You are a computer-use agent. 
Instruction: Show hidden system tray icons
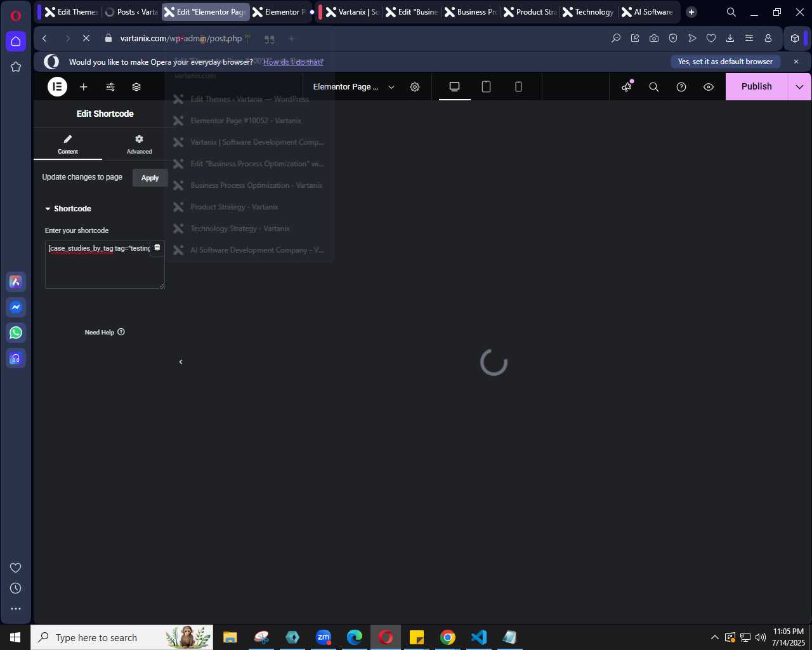[715, 637]
